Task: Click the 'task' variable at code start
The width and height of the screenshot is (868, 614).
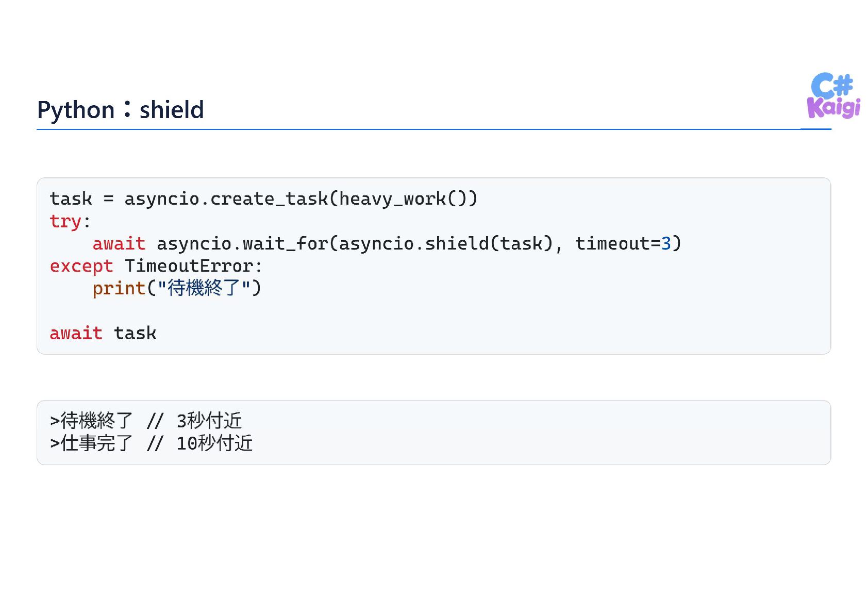Action: coord(71,199)
